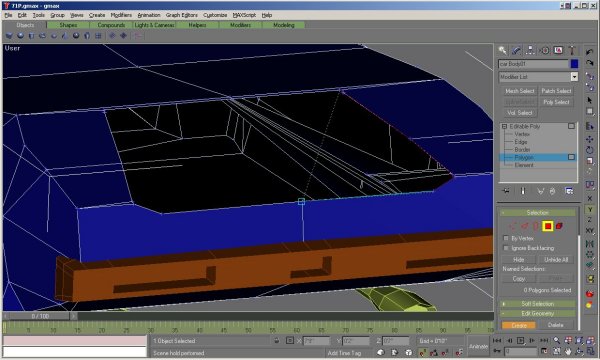Click the Zoom magnifier viewport control
600x360 pixels.
pos(556,340)
